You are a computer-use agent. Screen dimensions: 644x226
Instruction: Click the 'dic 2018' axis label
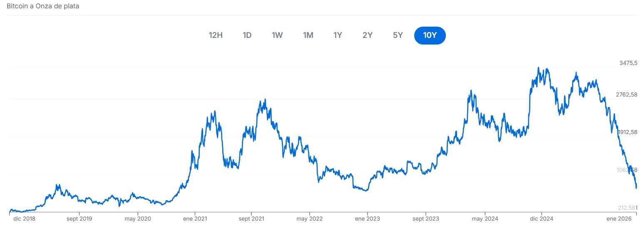(x=24, y=219)
